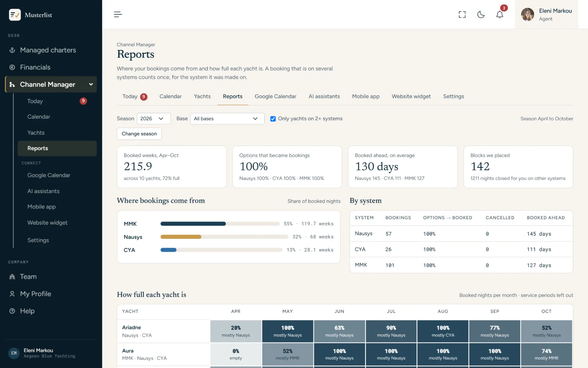Click the Musterlist logo icon
The width and height of the screenshot is (588, 368).
[15, 15]
